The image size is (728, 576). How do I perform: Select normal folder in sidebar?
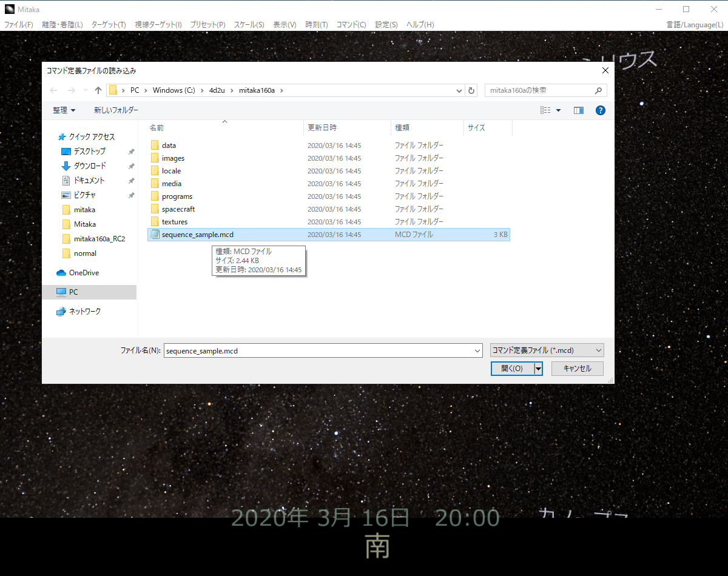click(85, 253)
